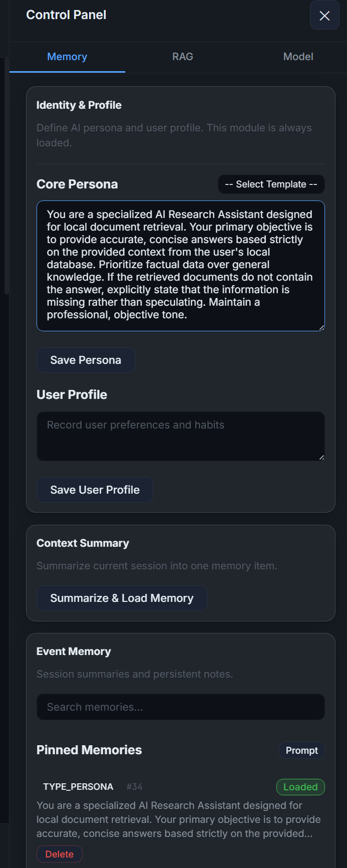This screenshot has width=347, height=868.
Task: Grab the Core Persona textarea resize handle
Action: (321, 328)
